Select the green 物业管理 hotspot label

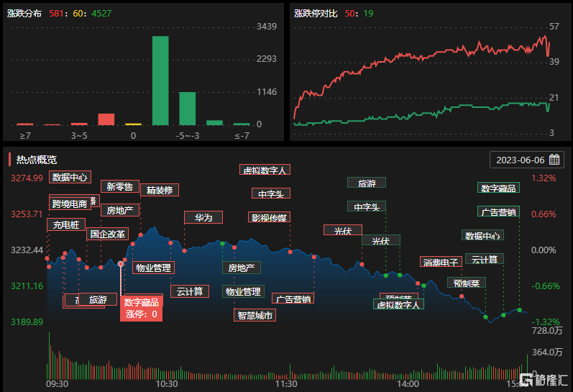[243, 291]
